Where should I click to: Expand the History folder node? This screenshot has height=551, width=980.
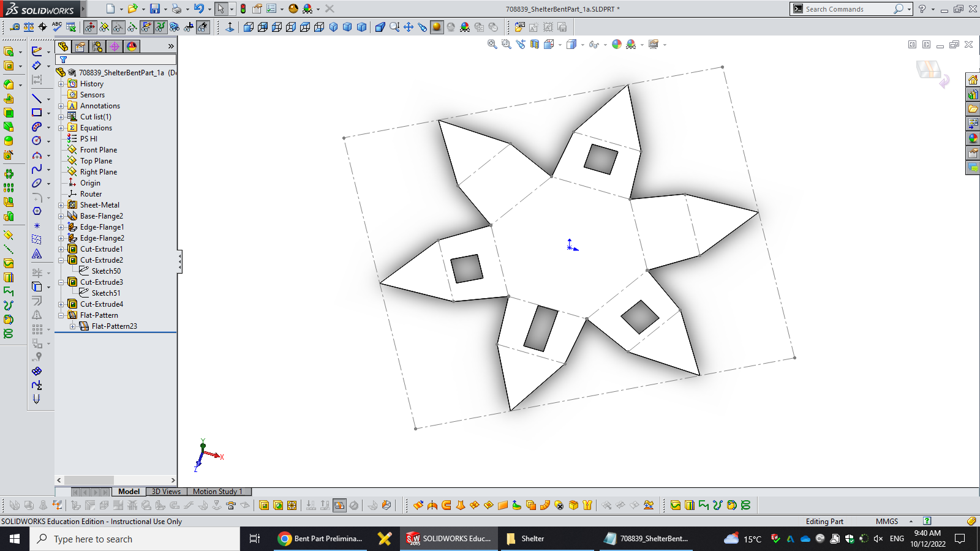[61, 84]
